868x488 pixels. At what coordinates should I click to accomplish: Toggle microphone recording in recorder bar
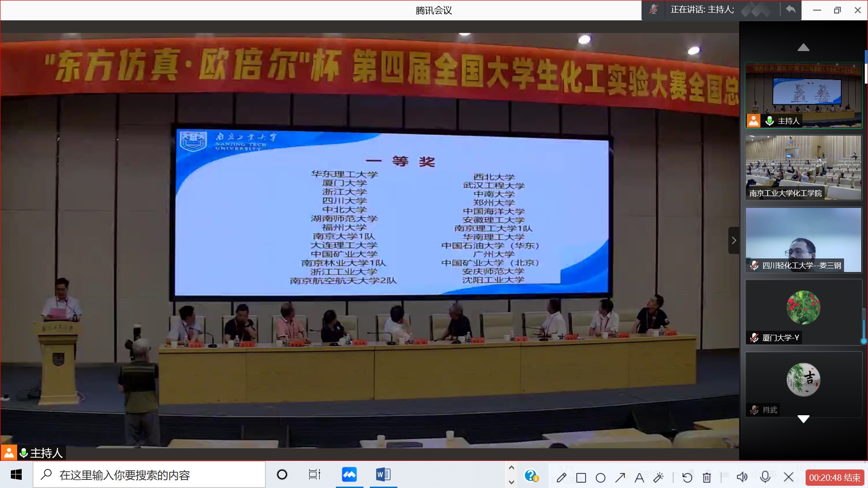(x=765, y=477)
